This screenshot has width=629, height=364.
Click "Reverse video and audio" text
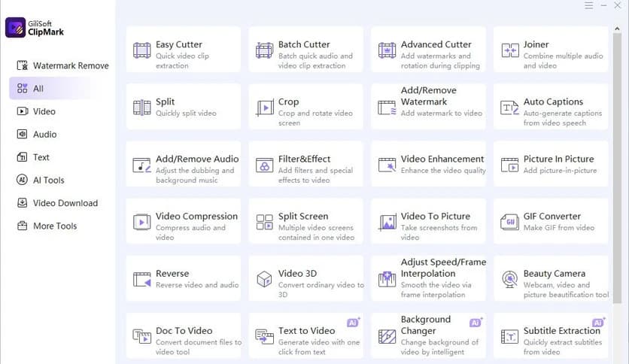[197, 285]
